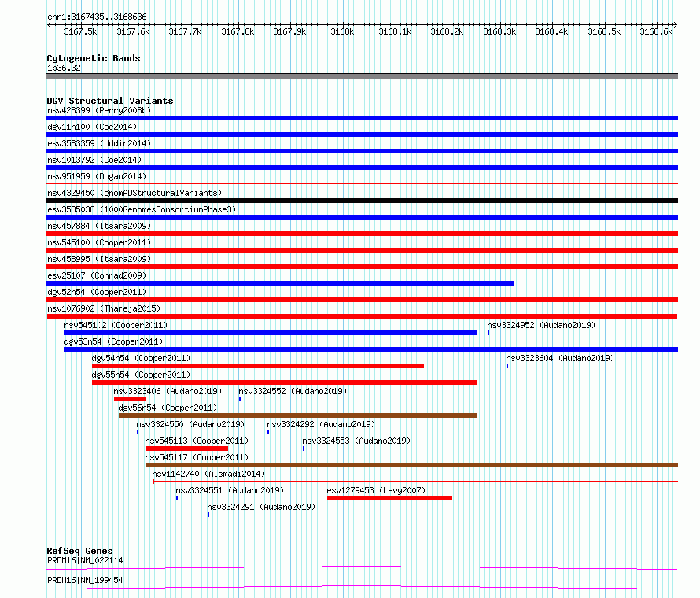Viewport: 700px width, 598px height.
Task: Click the gray 1p36.32 cytogenetic band bar
Action: 362,76
